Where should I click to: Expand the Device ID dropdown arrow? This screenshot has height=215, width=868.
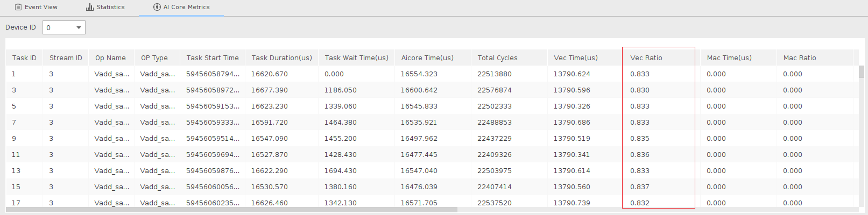(x=79, y=27)
